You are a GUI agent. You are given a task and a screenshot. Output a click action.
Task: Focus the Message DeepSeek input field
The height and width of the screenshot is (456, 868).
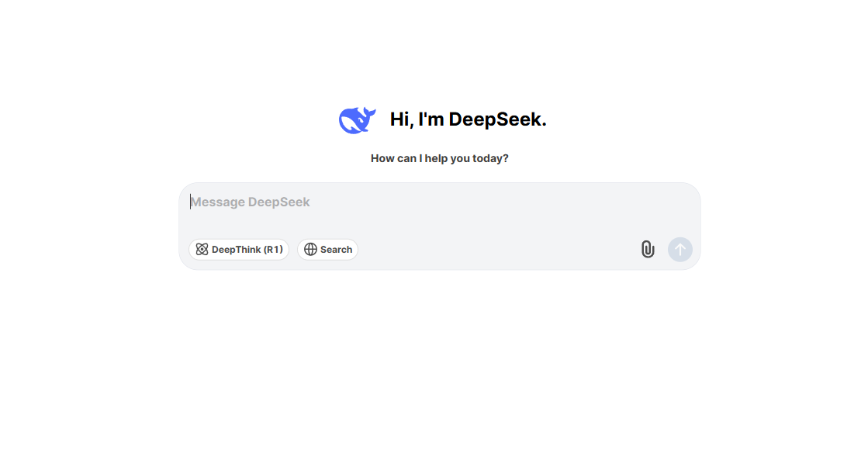click(440, 202)
